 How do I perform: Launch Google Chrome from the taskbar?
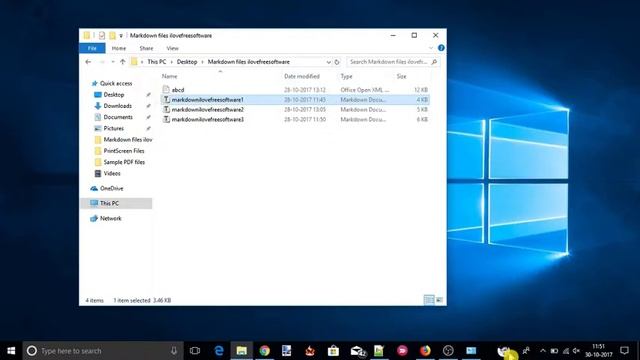[x=264, y=351]
